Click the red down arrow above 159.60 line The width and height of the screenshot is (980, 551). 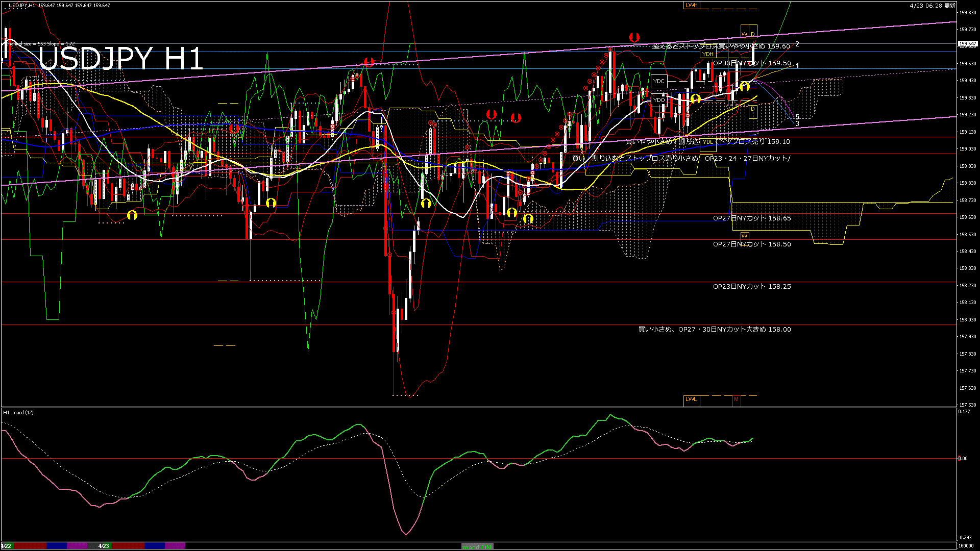(634, 37)
